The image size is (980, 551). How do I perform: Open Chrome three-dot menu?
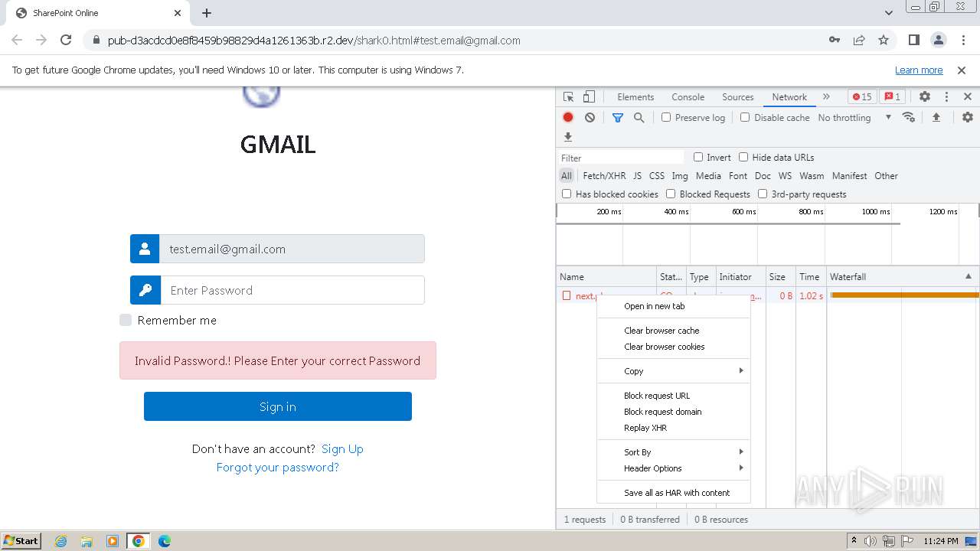[x=962, y=40]
